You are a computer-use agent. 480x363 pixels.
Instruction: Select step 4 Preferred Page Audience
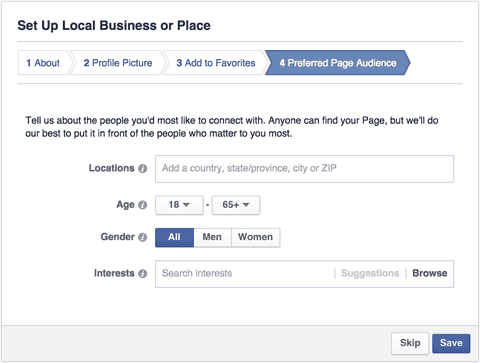click(x=338, y=63)
